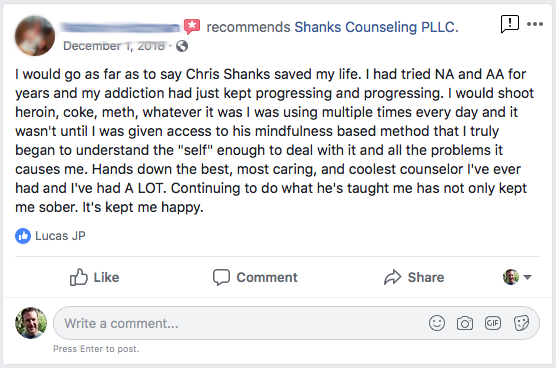The width and height of the screenshot is (556, 368).
Task: Click the red recommendation star badge
Action: 192,27
